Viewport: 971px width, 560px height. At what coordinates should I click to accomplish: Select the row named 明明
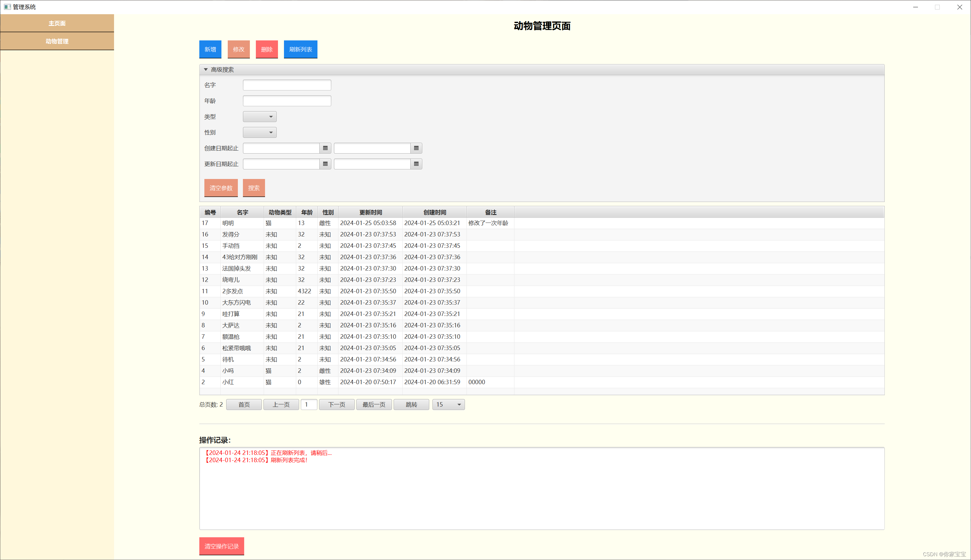(542, 223)
